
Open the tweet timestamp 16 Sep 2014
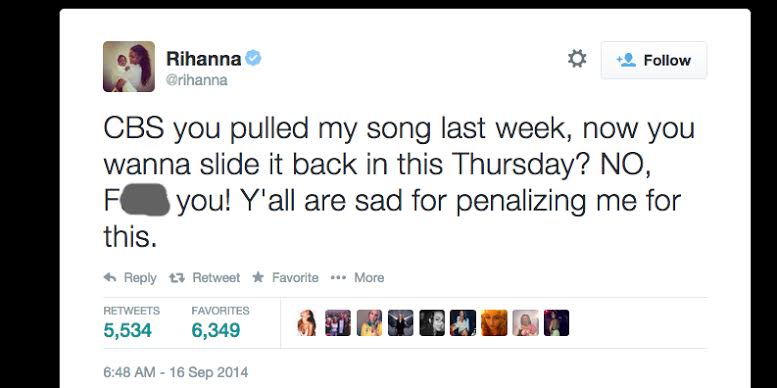tap(176, 372)
